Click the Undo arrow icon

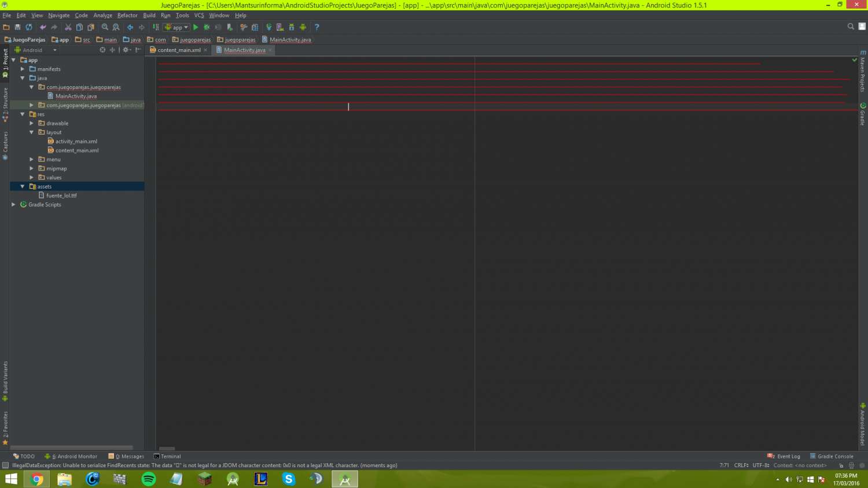coord(43,27)
